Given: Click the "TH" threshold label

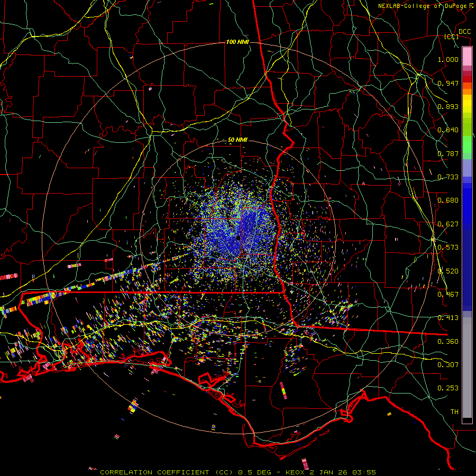Looking at the screenshot, I should point(454,412).
